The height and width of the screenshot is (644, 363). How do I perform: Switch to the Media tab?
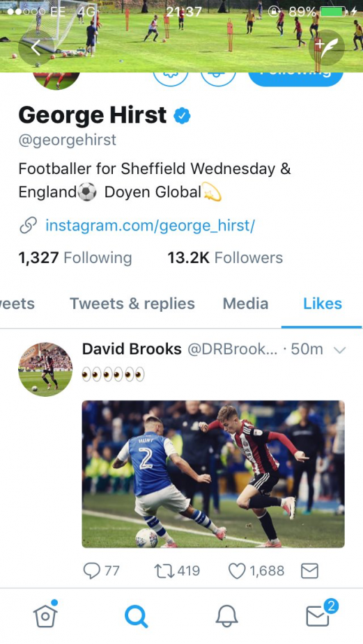(245, 304)
